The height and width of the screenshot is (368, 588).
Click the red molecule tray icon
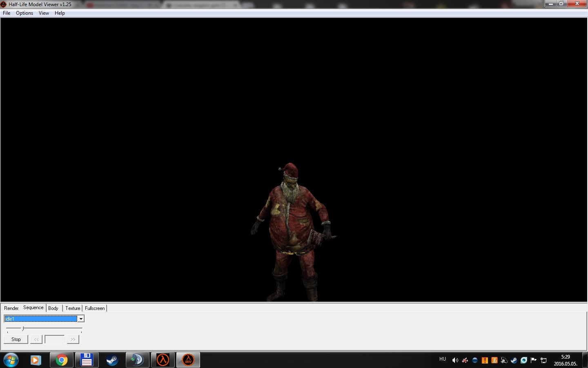(465, 360)
